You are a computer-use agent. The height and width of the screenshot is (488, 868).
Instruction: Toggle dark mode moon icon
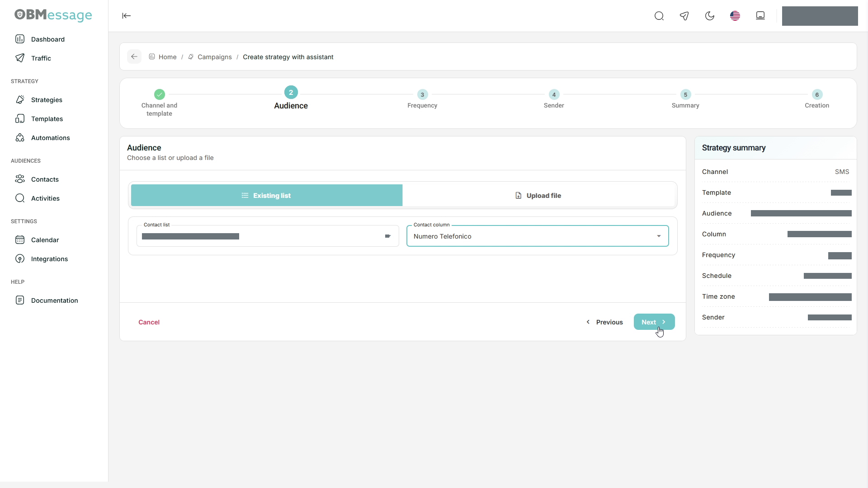coord(710,16)
